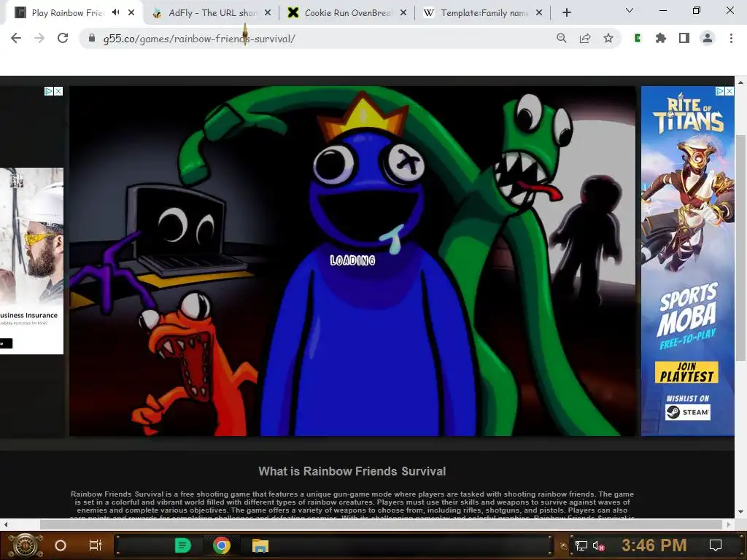Click the 3:46 PM clock
The width and height of the screenshot is (747, 560).
coord(654,545)
